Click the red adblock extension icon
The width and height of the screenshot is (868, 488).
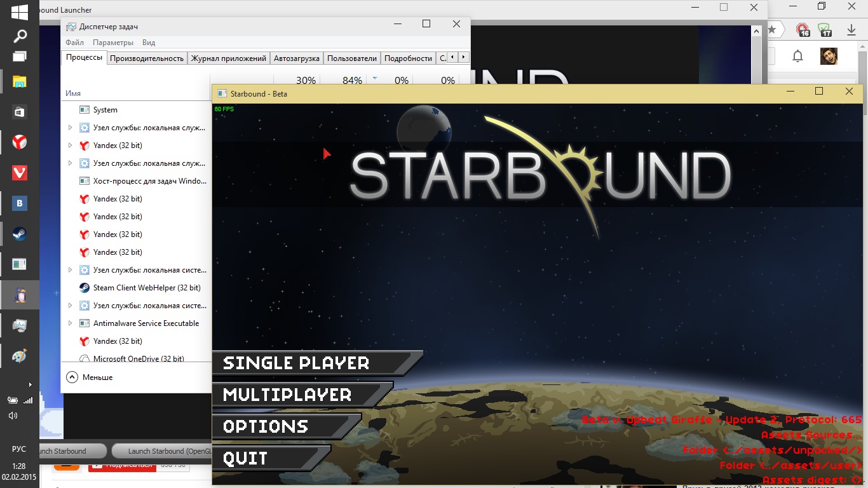tap(803, 30)
